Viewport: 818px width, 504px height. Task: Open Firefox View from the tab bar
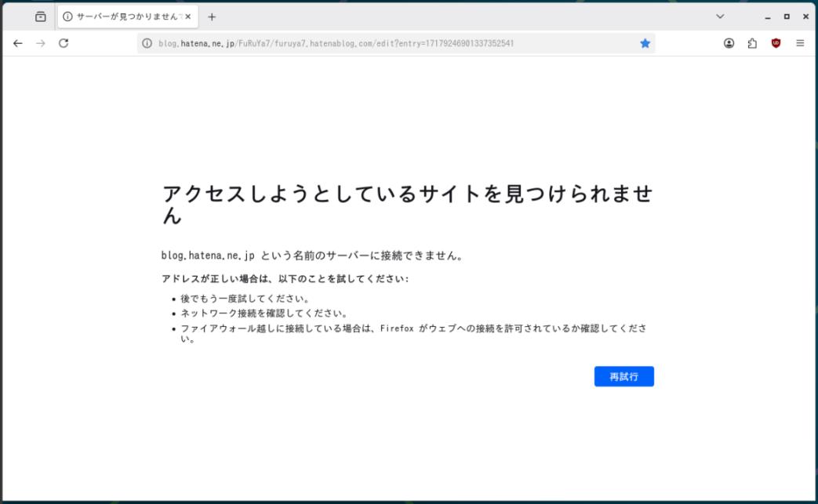pos(41,16)
